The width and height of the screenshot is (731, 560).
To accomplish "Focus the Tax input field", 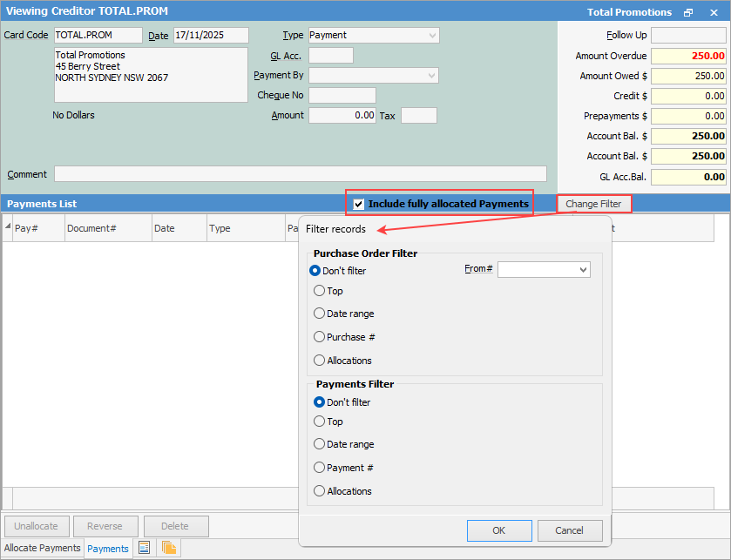I will pyautogui.click(x=419, y=116).
